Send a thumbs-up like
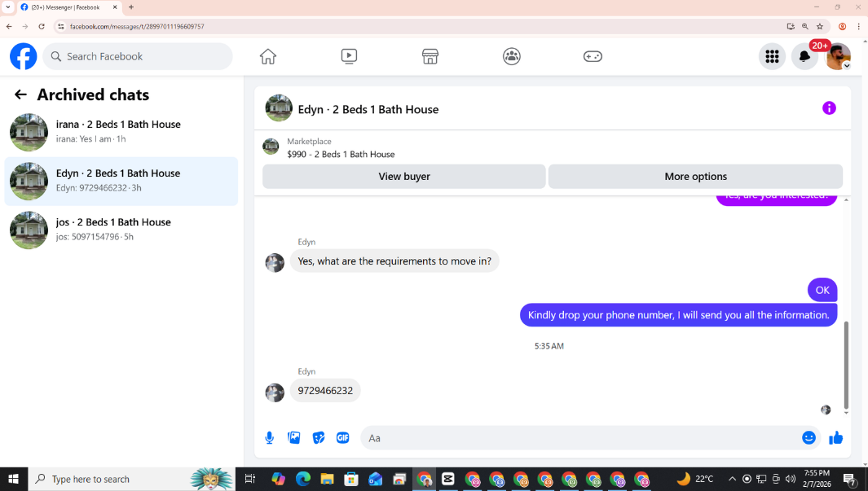Image resolution: width=868 pixels, height=491 pixels. tap(836, 438)
